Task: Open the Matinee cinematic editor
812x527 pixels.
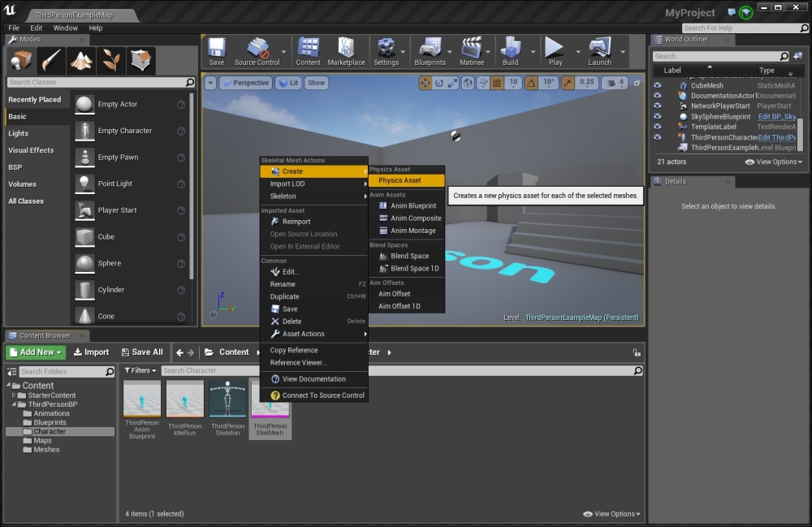Action: tap(473, 50)
